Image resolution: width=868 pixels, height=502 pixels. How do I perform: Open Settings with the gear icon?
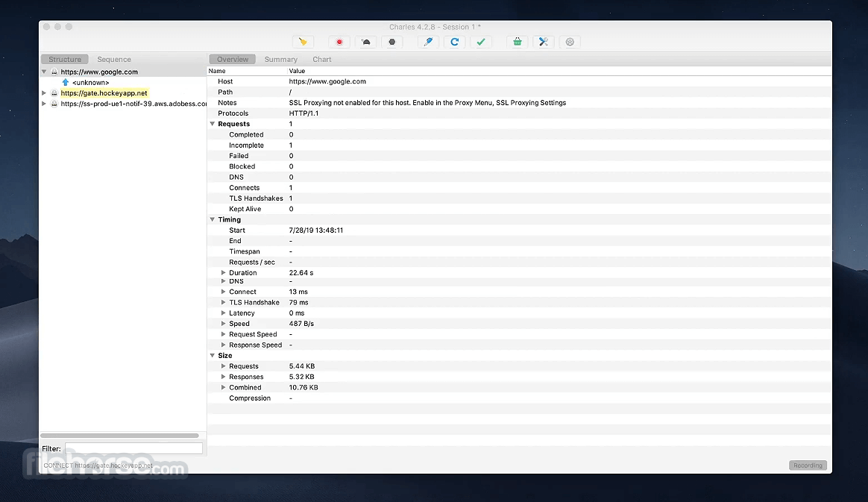[570, 42]
